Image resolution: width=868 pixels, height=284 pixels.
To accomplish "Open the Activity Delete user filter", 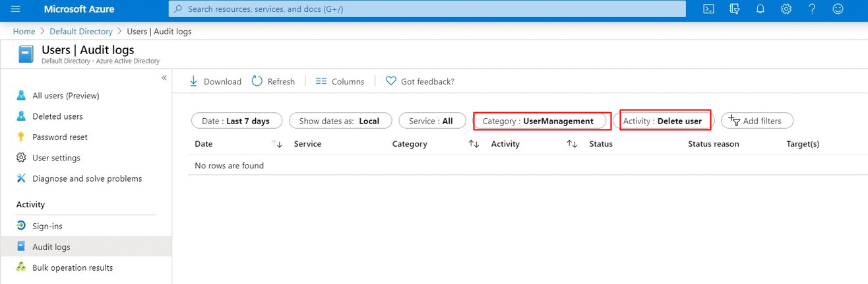I will (665, 121).
